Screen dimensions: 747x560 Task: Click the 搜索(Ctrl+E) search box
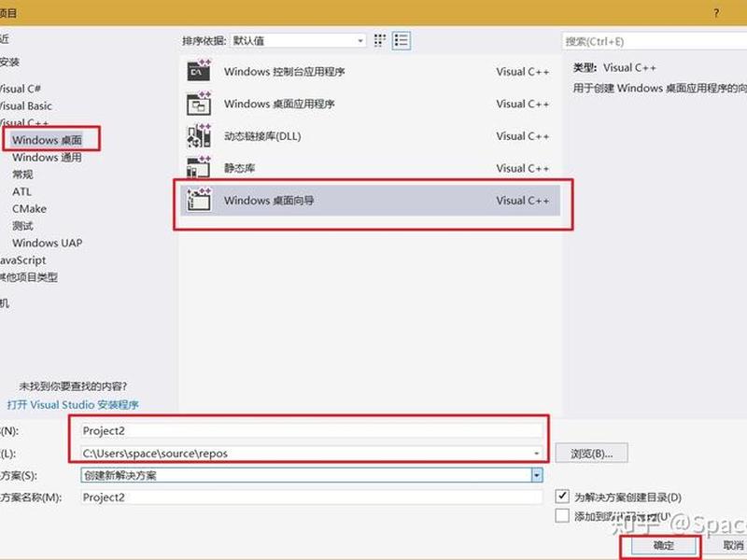[655, 41]
